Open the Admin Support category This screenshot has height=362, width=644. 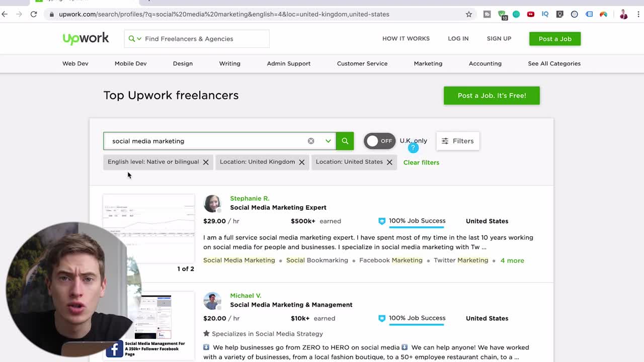point(289,63)
